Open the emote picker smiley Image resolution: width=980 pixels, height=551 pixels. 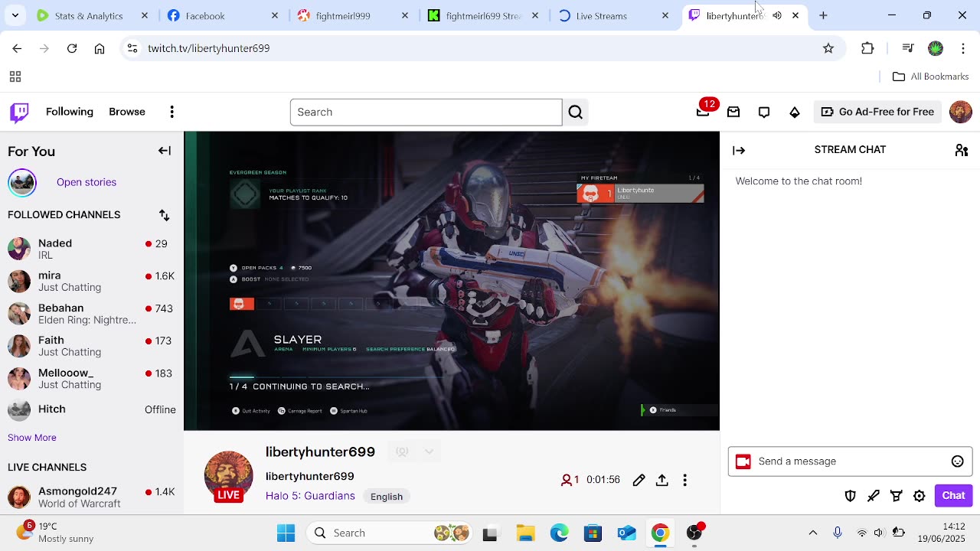tap(957, 461)
